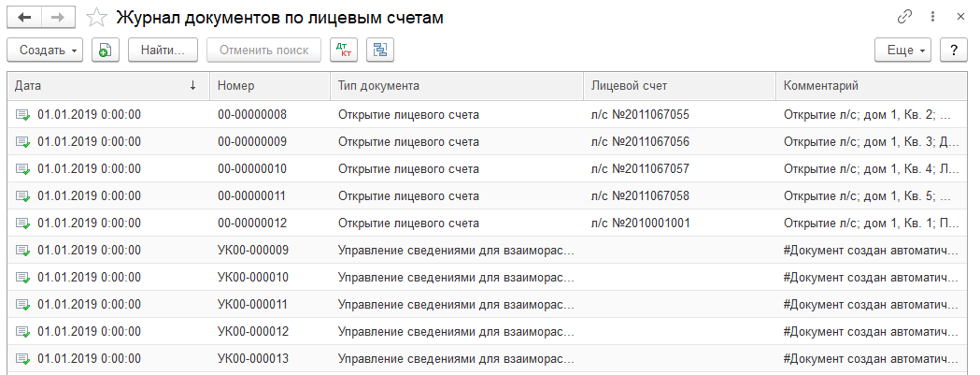Click the Номер column header
The image size is (980, 375).
click(269, 85)
